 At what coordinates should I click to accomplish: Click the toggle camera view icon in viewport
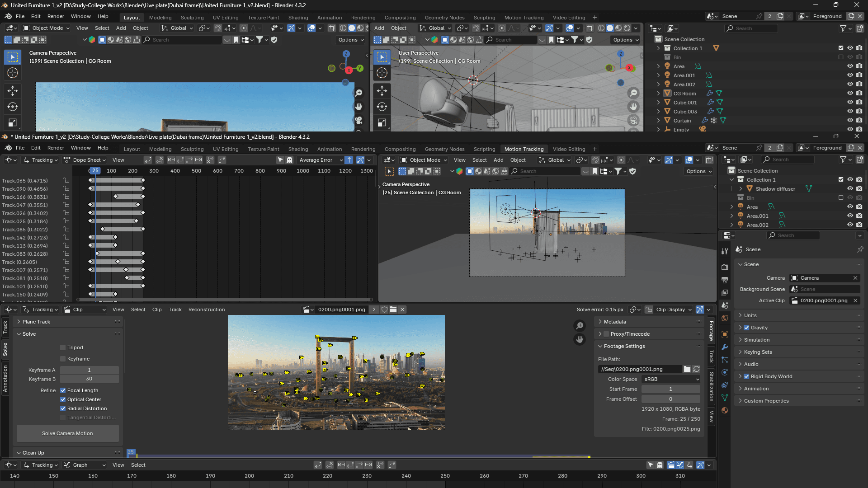point(359,120)
